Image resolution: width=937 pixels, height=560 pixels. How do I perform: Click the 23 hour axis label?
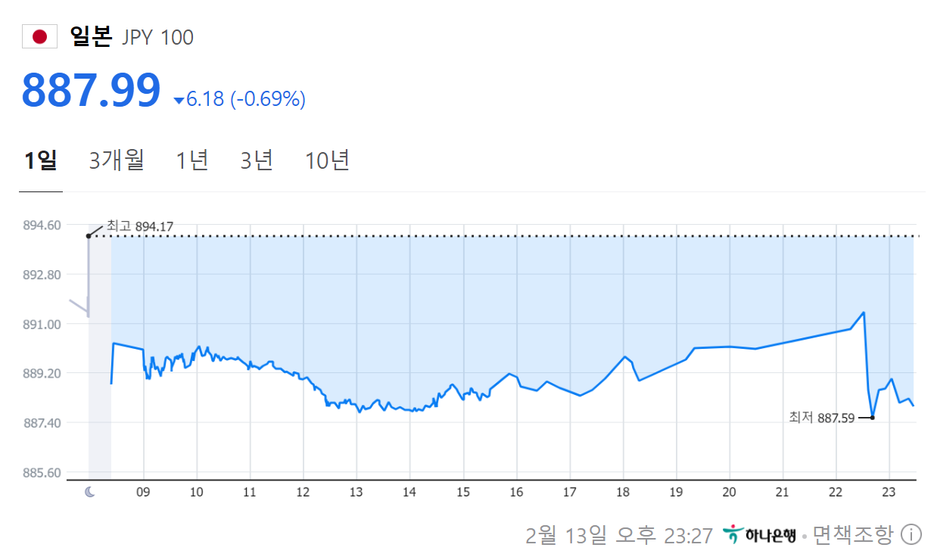click(889, 493)
